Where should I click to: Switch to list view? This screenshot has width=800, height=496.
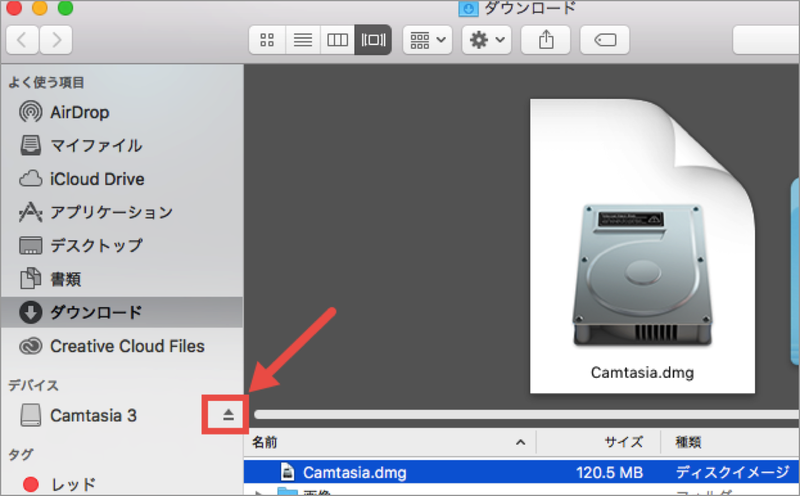303,40
